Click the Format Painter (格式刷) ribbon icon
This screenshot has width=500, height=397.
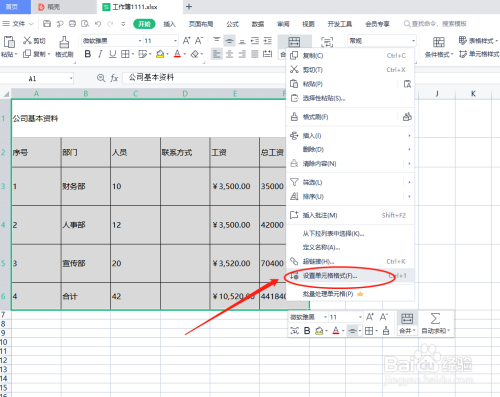[x=64, y=42]
